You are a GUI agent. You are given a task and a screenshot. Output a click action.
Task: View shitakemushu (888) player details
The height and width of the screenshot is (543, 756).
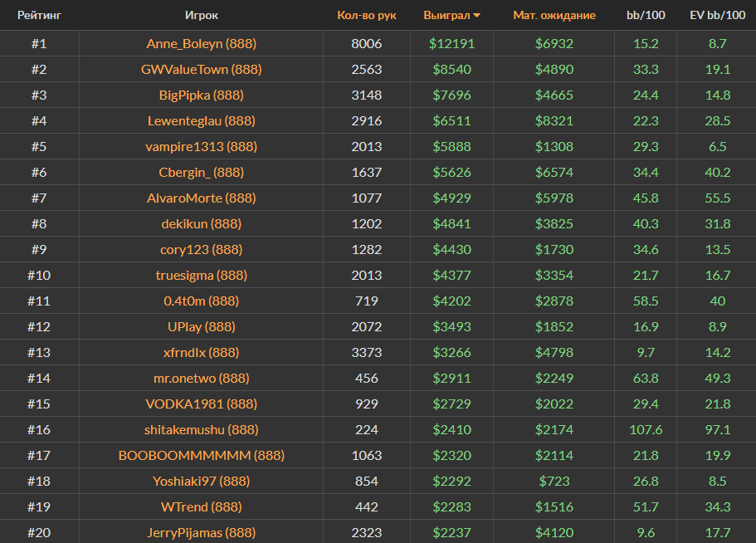202,429
